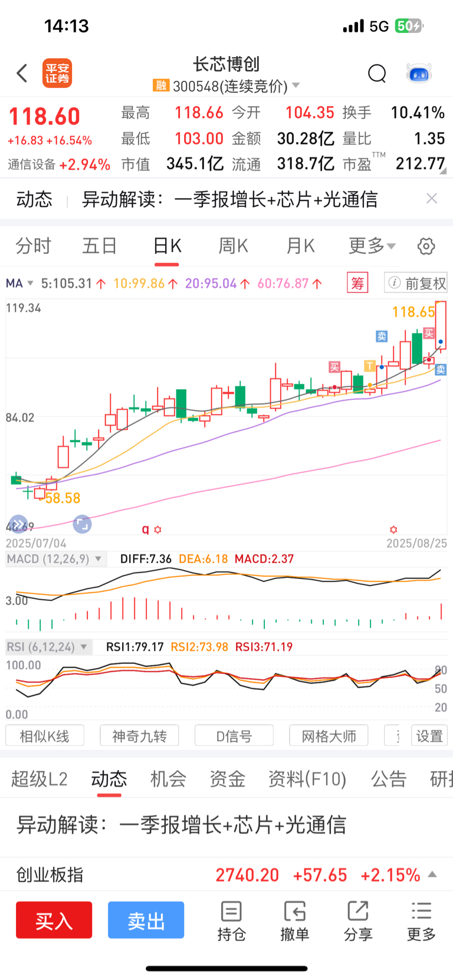The width and height of the screenshot is (453, 980).
Task: Tap the double-arrow expand chart icon
Action: point(18,524)
